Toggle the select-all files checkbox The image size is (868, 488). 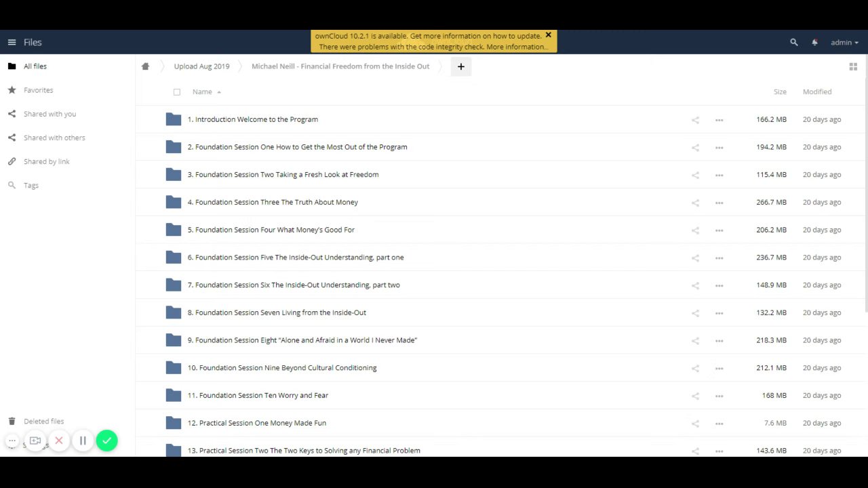[x=177, y=91]
